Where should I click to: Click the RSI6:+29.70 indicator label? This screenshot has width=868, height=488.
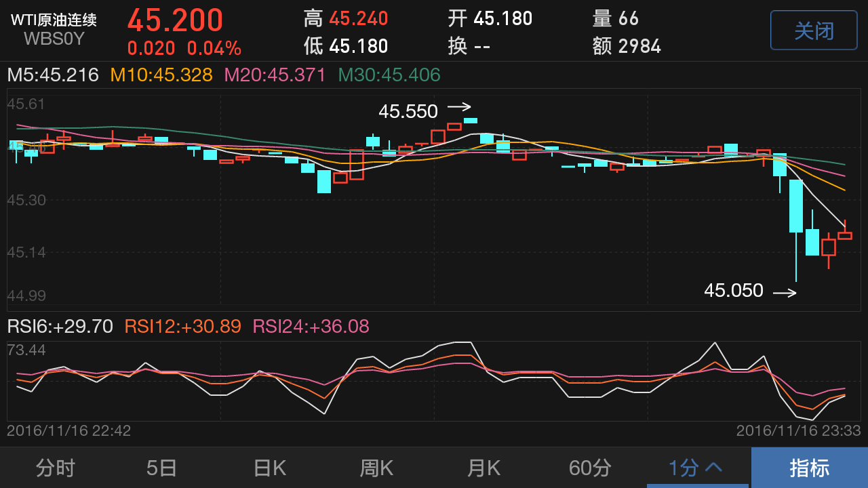(x=60, y=327)
